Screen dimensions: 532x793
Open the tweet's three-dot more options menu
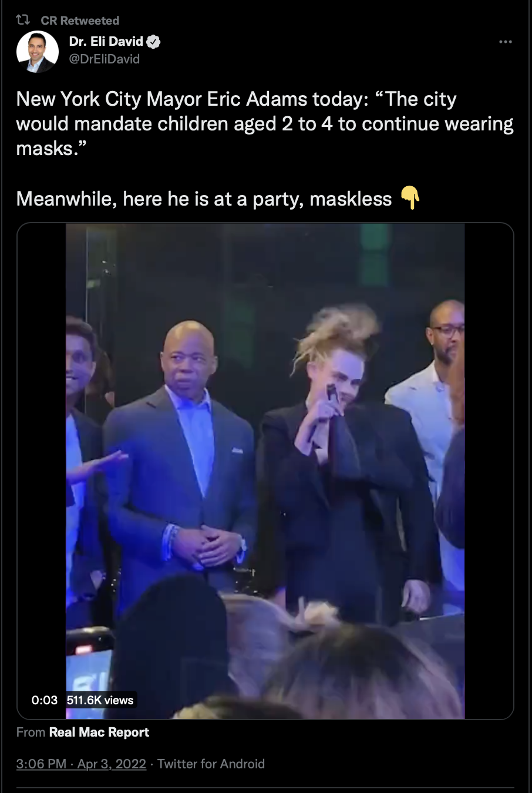(505, 42)
